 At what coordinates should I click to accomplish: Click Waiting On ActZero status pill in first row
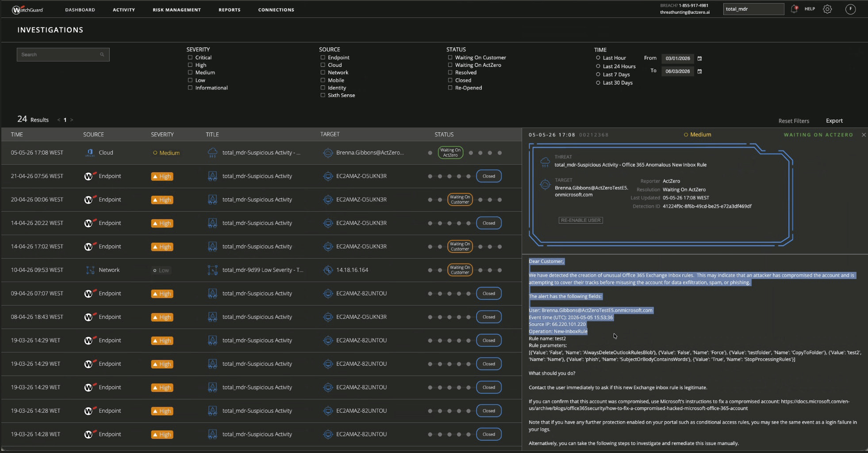coord(450,153)
